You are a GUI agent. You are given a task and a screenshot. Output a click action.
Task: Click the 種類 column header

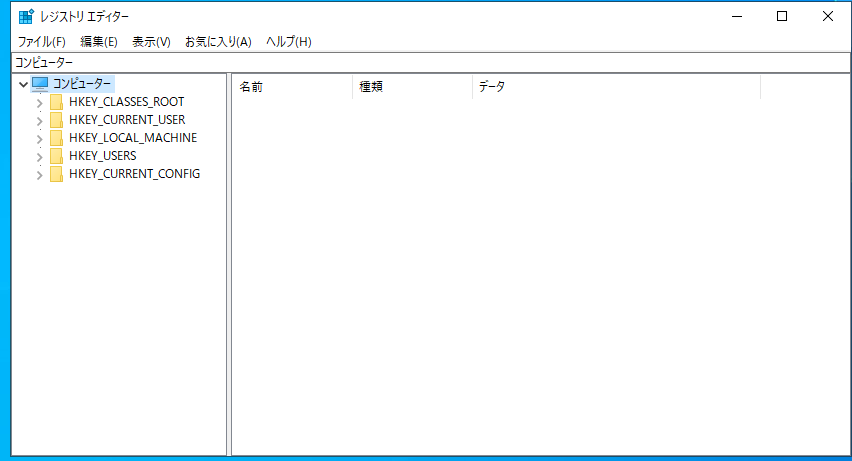pyautogui.click(x=412, y=87)
